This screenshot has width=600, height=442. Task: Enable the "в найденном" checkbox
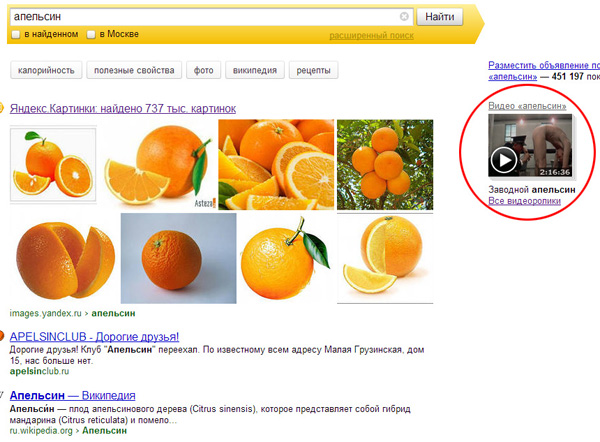15,35
